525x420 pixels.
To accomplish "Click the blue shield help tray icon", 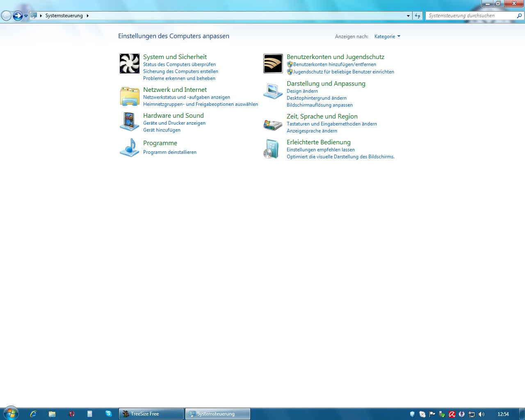I will point(413,414).
